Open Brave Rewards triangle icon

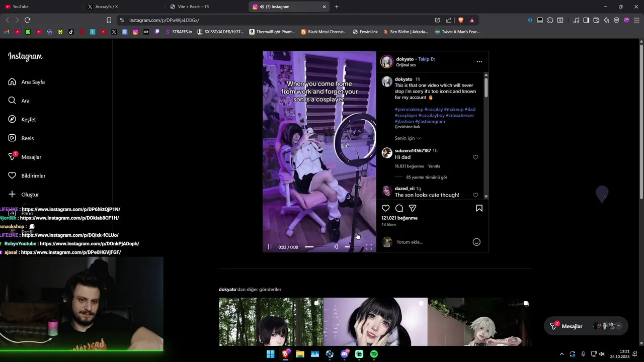tap(472, 20)
